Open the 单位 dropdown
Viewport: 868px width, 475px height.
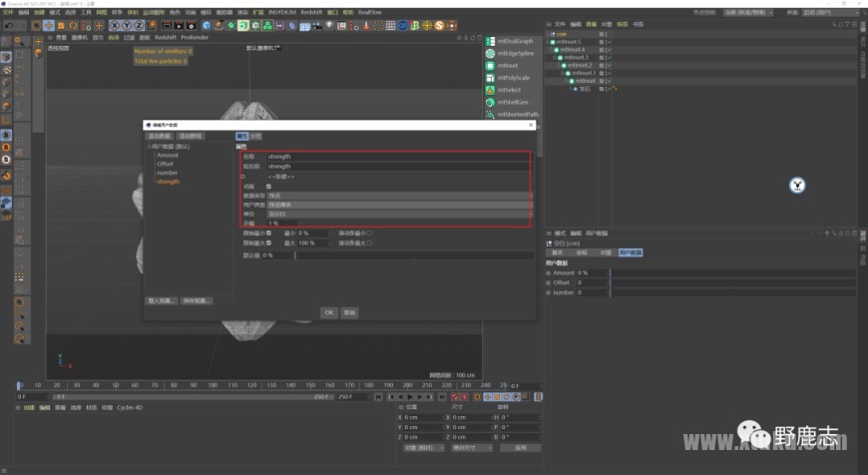[x=400, y=215]
